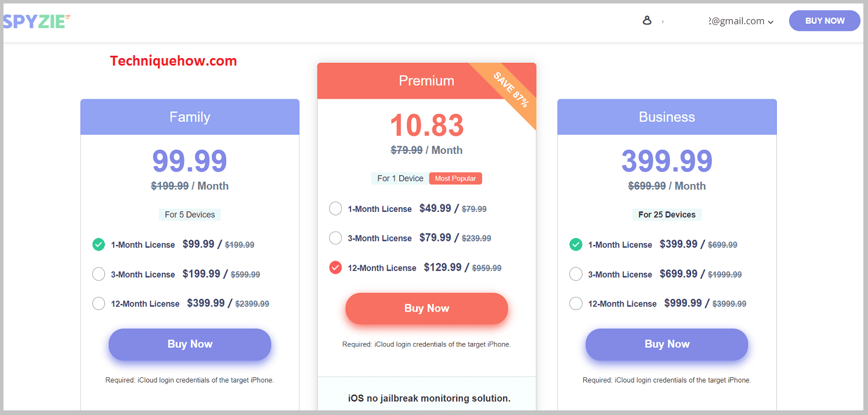Click the BUY NOW header button
Viewport: 868px width, 415px height.
(824, 21)
